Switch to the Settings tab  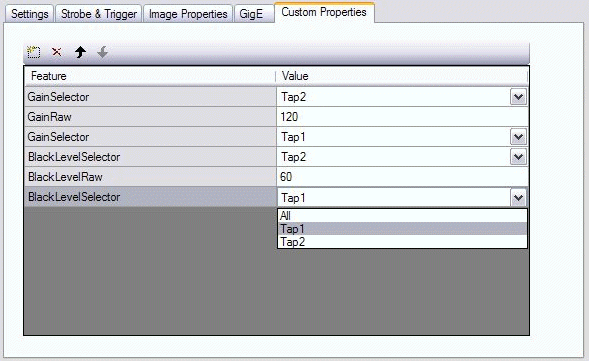[29, 14]
